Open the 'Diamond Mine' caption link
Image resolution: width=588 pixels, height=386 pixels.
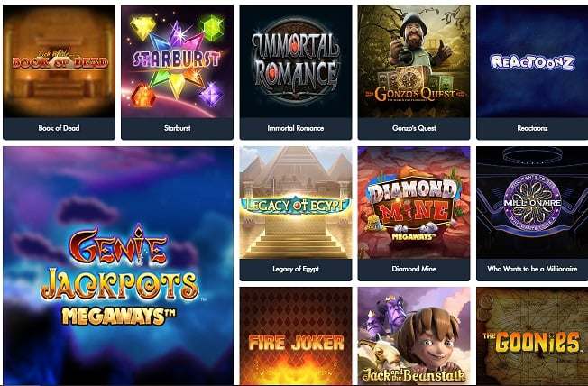point(414,269)
